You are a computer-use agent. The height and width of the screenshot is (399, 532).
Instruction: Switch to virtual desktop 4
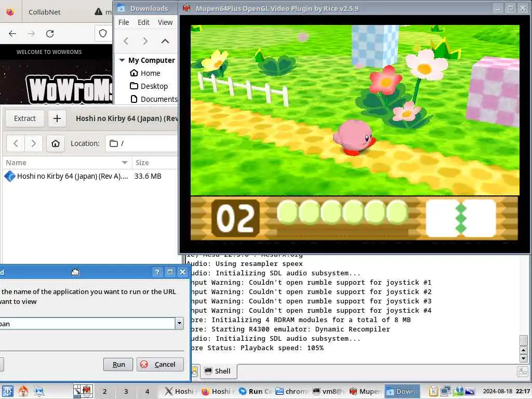point(147,391)
